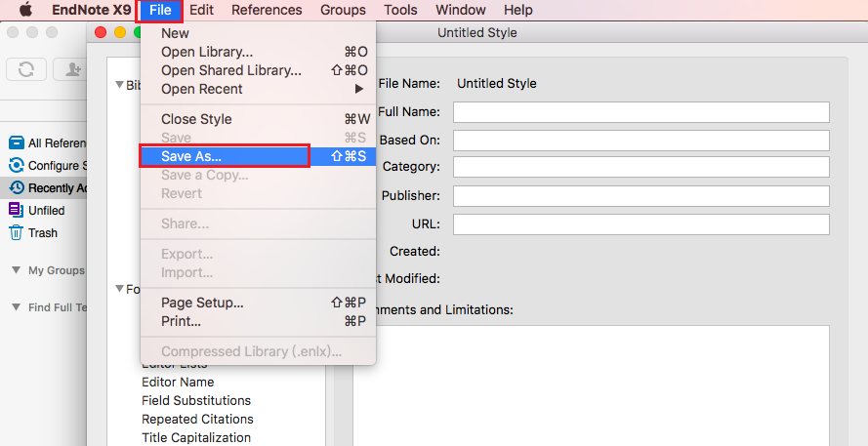Collapse the Find Full Text section

pos(17,307)
